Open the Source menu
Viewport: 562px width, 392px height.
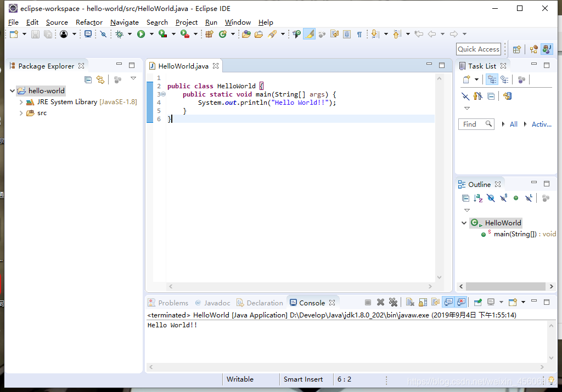[x=57, y=22]
